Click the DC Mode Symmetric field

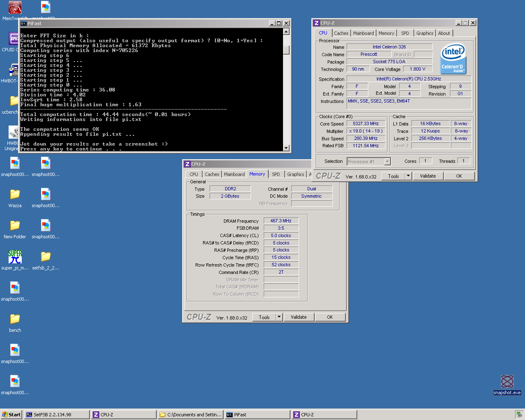pyautogui.click(x=312, y=196)
